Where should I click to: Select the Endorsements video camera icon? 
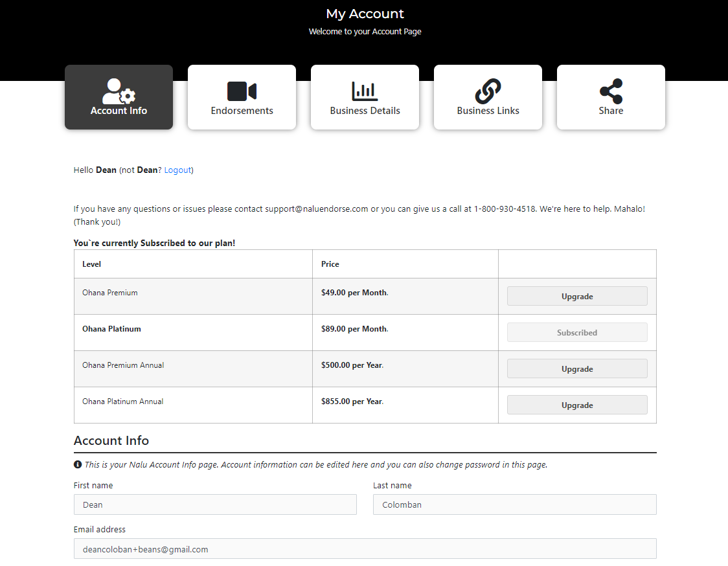pyautogui.click(x=242, y=90)
